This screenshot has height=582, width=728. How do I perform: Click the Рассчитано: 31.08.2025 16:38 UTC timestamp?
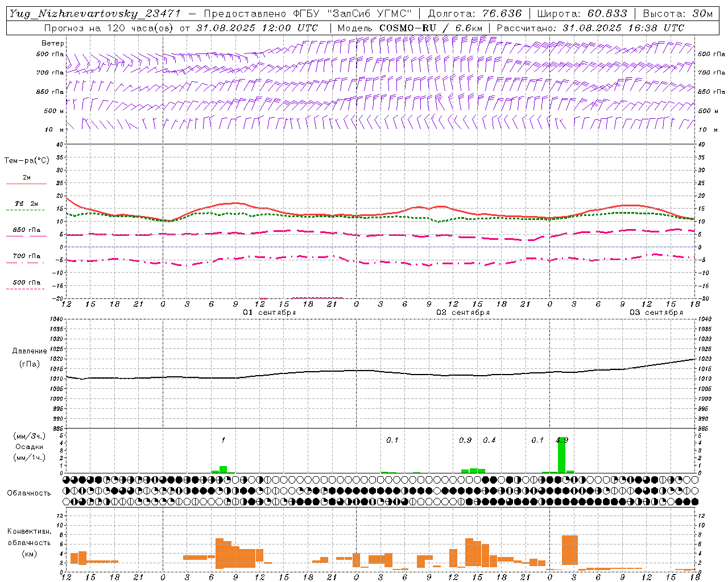tap(590, 28)
